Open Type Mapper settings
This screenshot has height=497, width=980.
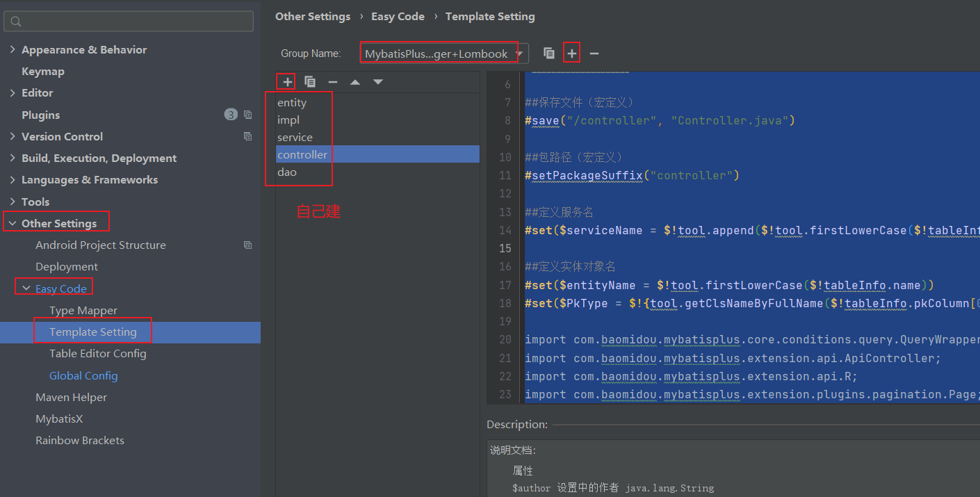click(x=83, y=310)
